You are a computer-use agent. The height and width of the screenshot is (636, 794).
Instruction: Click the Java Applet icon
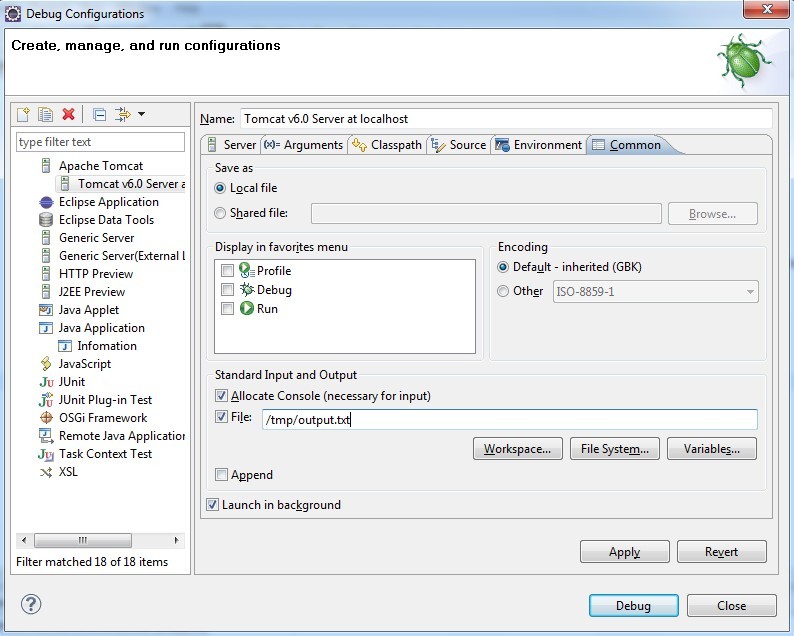46,309
